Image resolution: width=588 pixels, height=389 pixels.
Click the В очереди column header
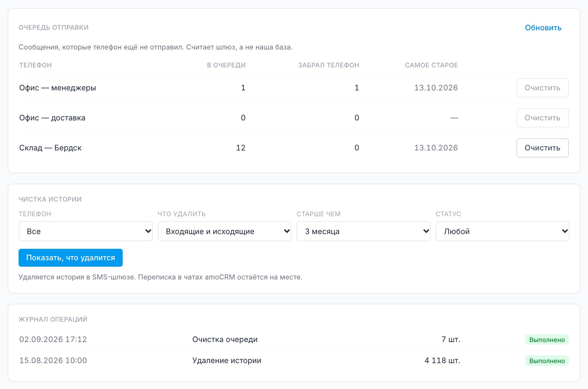[x=226, y=65]
